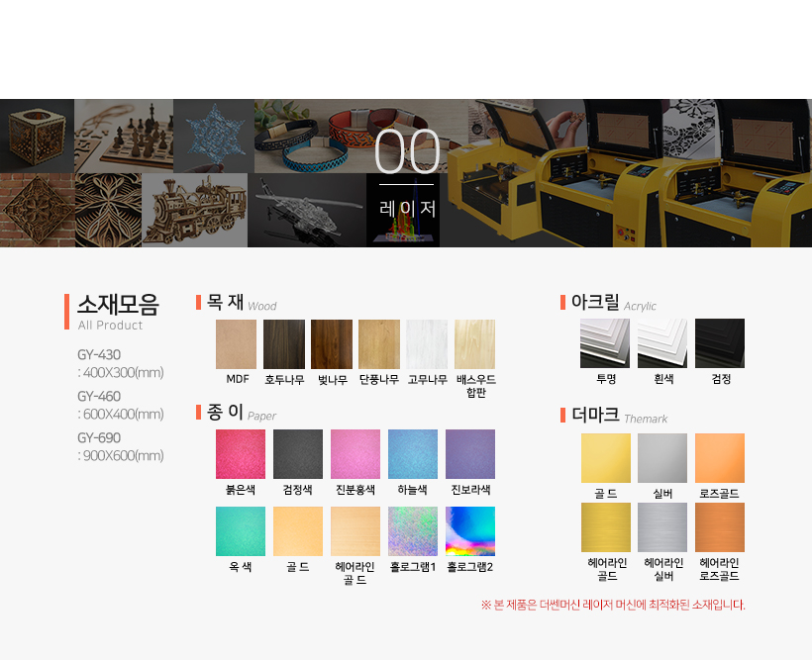The image size is (812, 660).
Task: Click the acrylic helicopter model photo
Action: point(307,210)
